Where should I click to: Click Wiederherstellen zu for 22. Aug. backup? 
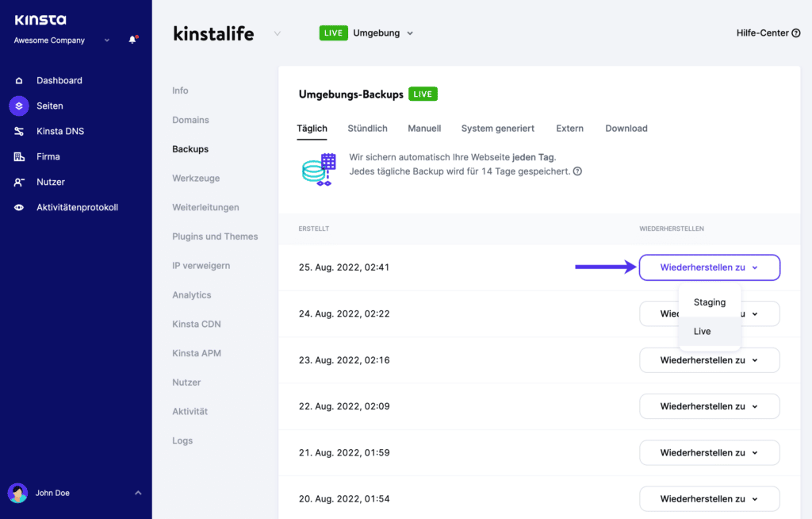tap(709, 406)
